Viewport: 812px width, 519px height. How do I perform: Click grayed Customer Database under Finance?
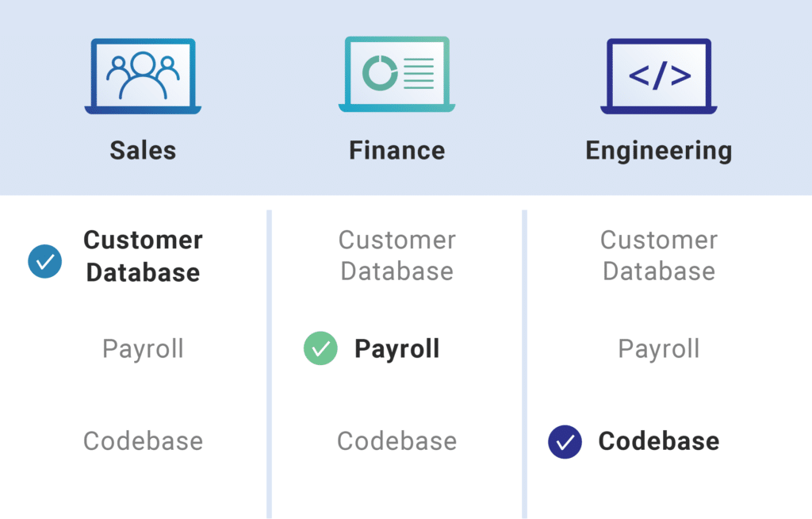coord(397,256)
